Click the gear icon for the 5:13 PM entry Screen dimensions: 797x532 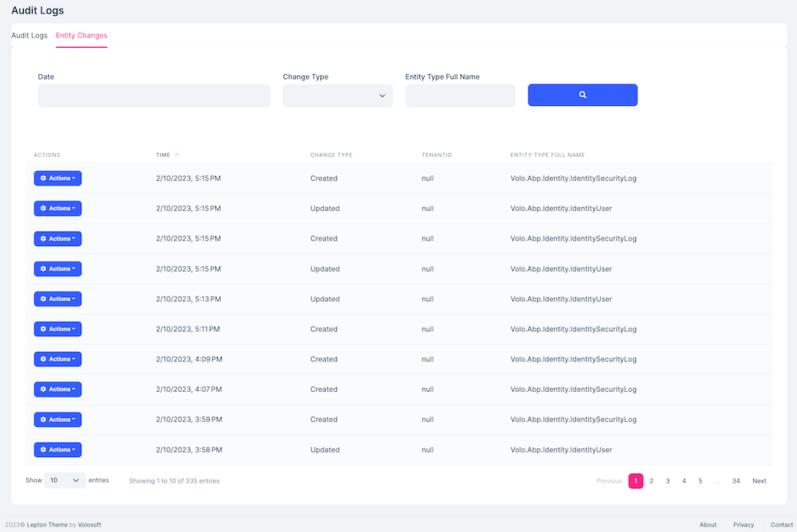pyautogui.click(x=44, y=299)
